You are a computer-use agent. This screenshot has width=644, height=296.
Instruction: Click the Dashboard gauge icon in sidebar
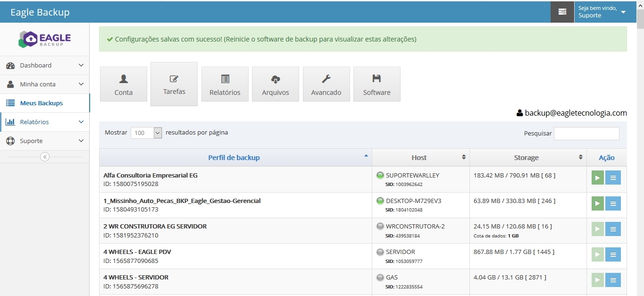[10, 66]
